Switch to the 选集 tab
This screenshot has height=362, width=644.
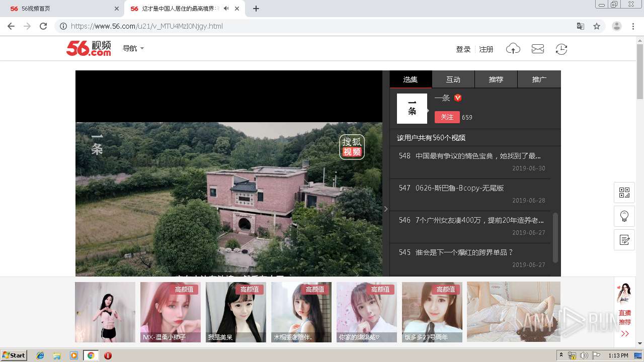(411, 79)
